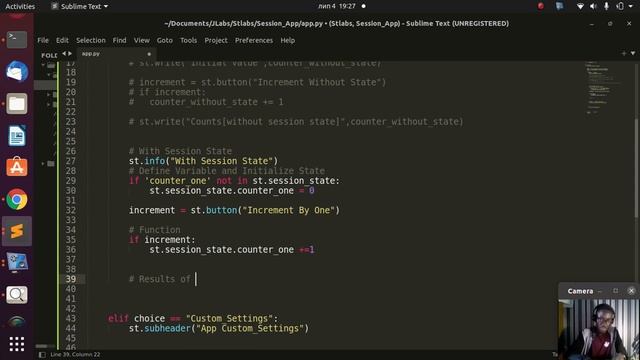640x360 pixels.
Task: Open the Files manager dock icon
Action: [17, 104]
